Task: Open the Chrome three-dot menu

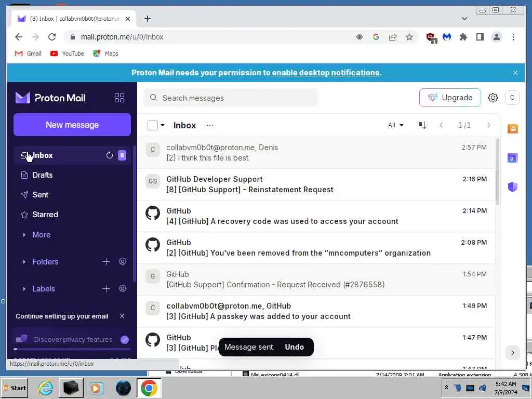Action: point(513,37)
